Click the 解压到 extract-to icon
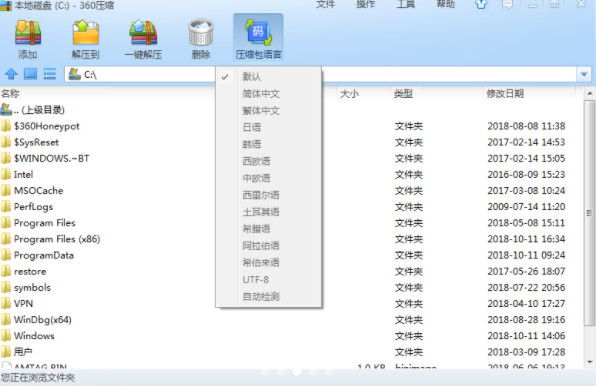596x386 pixels. tap(86, 33)
